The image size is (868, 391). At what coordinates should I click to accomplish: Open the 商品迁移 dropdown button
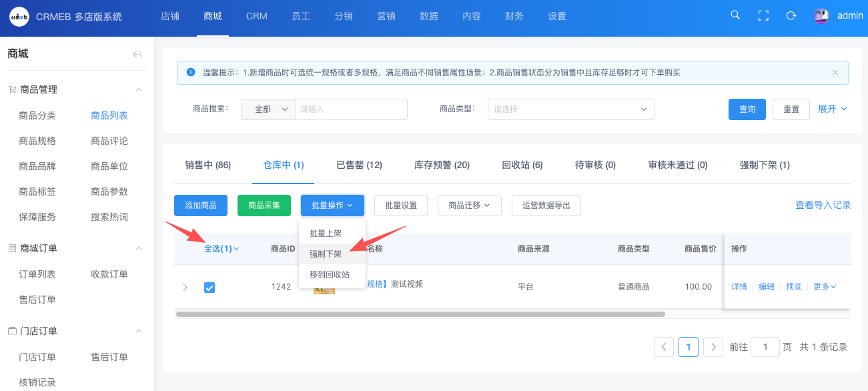point(469,206)
